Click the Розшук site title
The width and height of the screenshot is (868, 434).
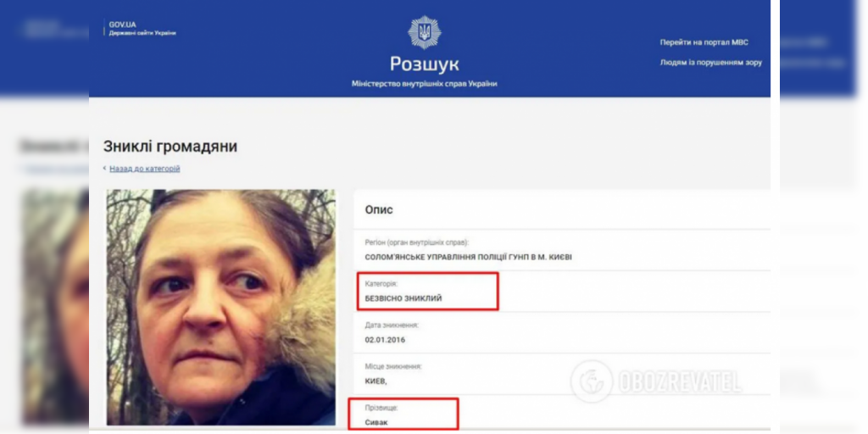click(424, 64)
